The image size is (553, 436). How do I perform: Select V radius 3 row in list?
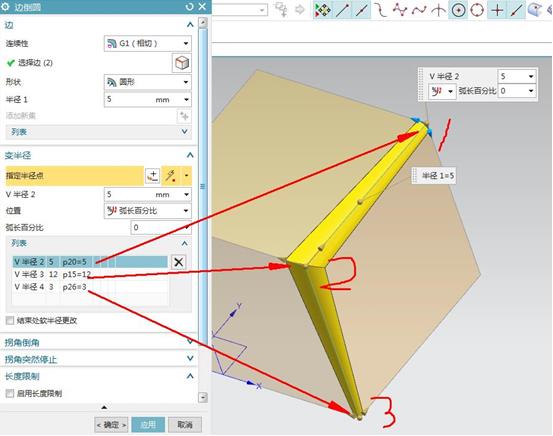[90, 274]
